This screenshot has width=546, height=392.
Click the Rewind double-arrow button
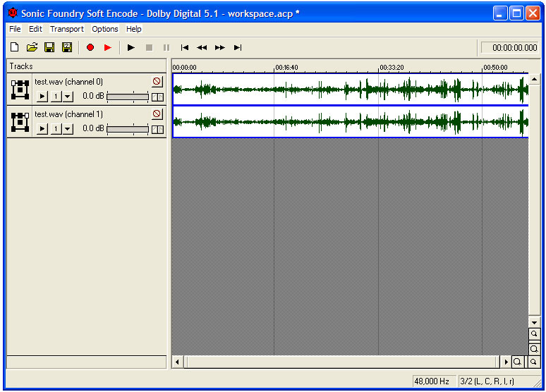[202, 47]
